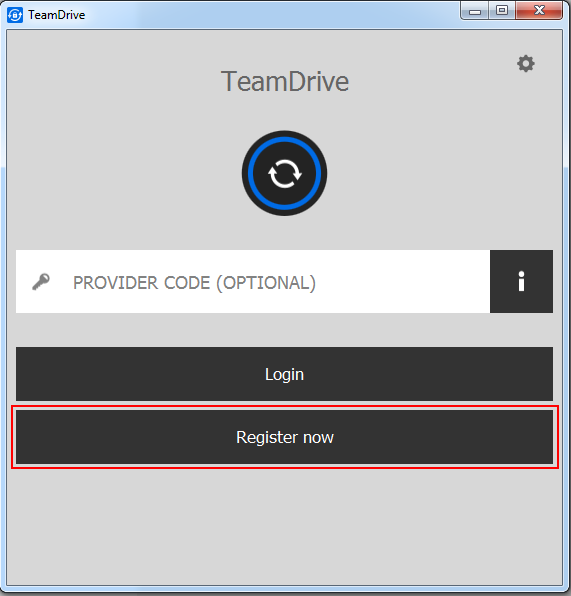Click the gray gap between Login and provider field
This screenshot has width=571, height=596.
284,330
